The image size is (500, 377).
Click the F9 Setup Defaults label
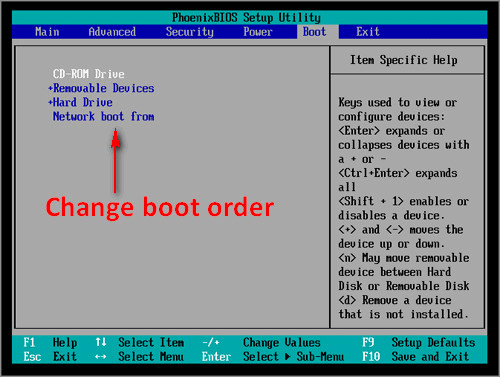coord(418,342)
